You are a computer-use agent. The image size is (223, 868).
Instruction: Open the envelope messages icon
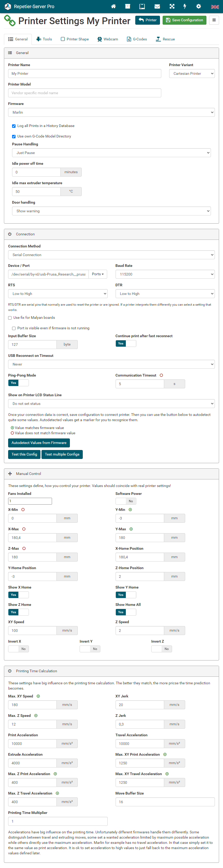[157, 6]
